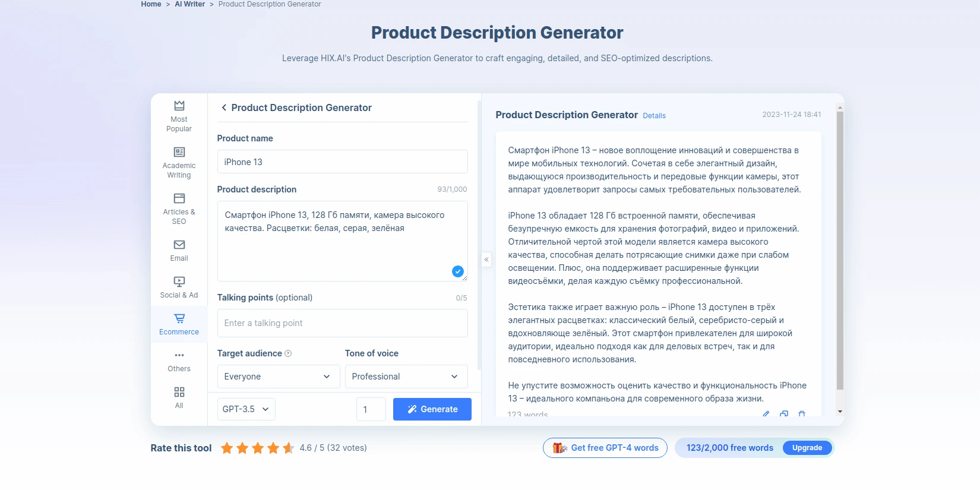This screenshot has width=980, height=490.
Task: Show All tools in sidebar
Action: click(179, 397)
